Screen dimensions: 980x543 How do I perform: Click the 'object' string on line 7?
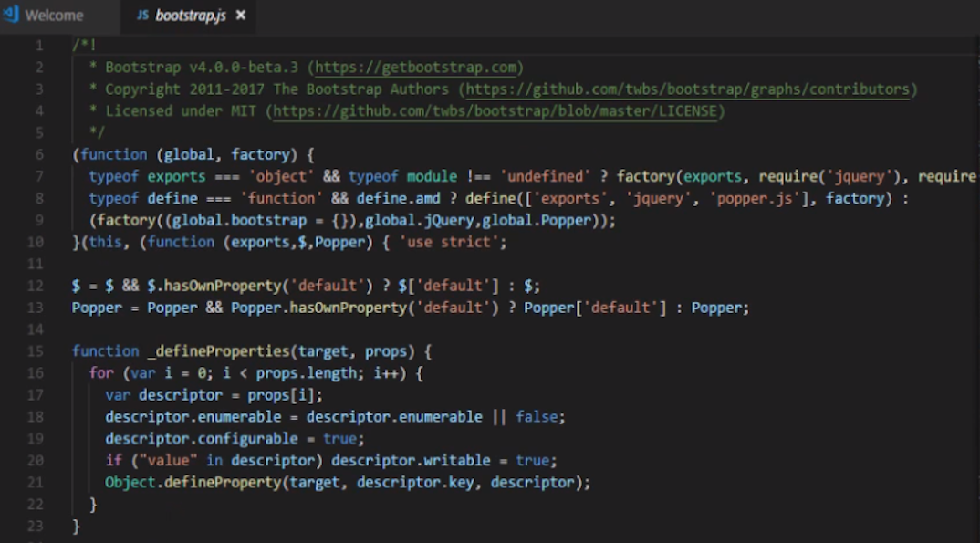(x=281, y=177)
